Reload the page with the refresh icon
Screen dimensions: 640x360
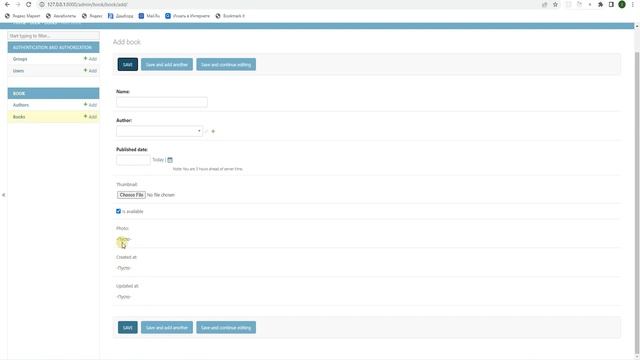[x=29, y=4]
